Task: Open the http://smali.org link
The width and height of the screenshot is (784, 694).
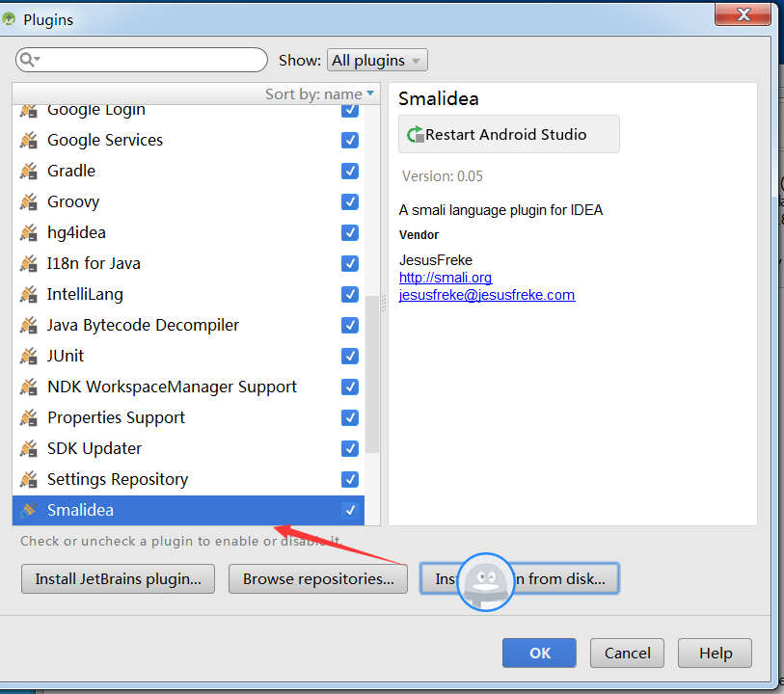Action: click(446, 278)
